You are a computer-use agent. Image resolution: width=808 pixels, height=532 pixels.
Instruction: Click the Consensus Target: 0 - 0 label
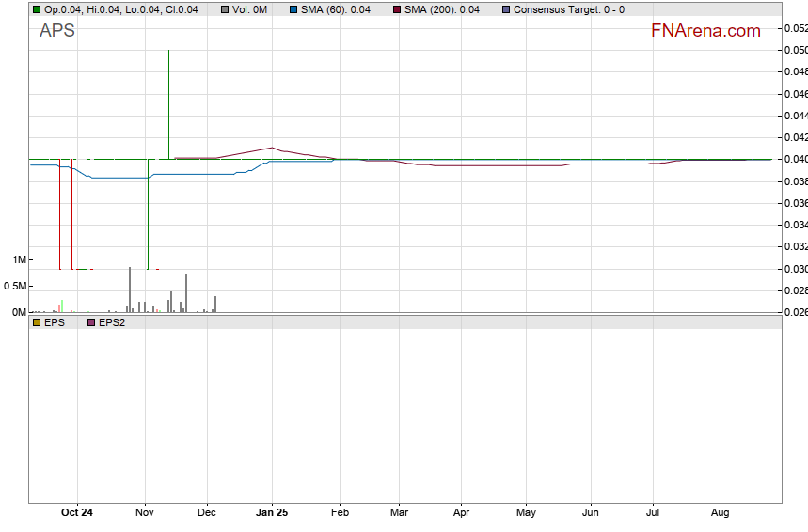[568, 9]
